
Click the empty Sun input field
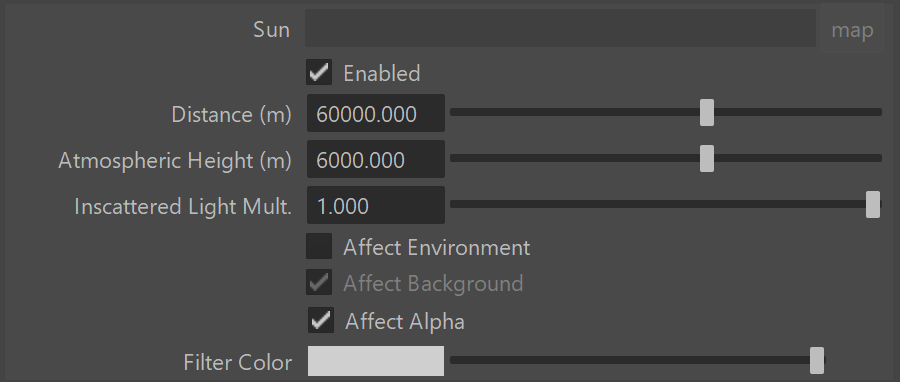pos(560,28)
